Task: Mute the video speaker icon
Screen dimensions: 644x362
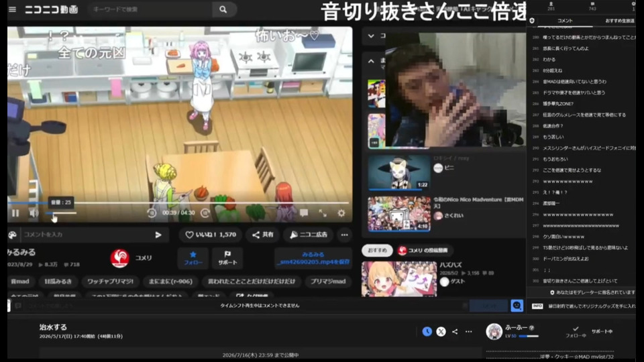Action: (x=34, y=213)
